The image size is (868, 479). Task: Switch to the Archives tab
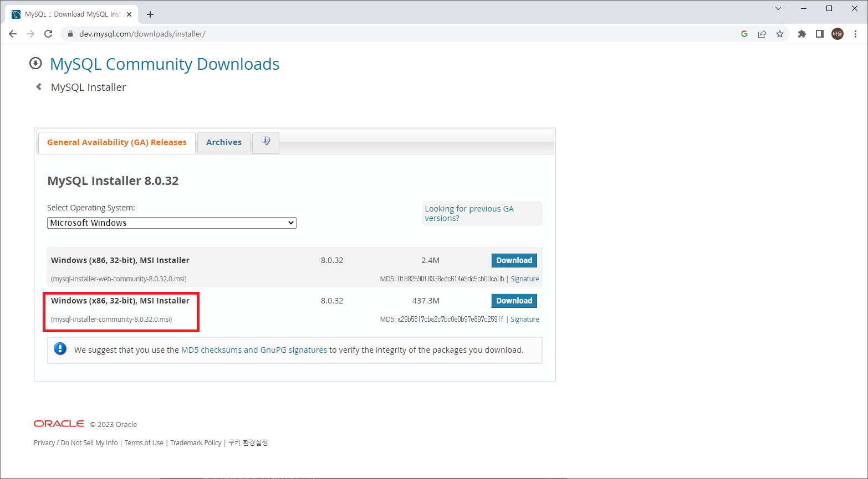pos(224,142)
